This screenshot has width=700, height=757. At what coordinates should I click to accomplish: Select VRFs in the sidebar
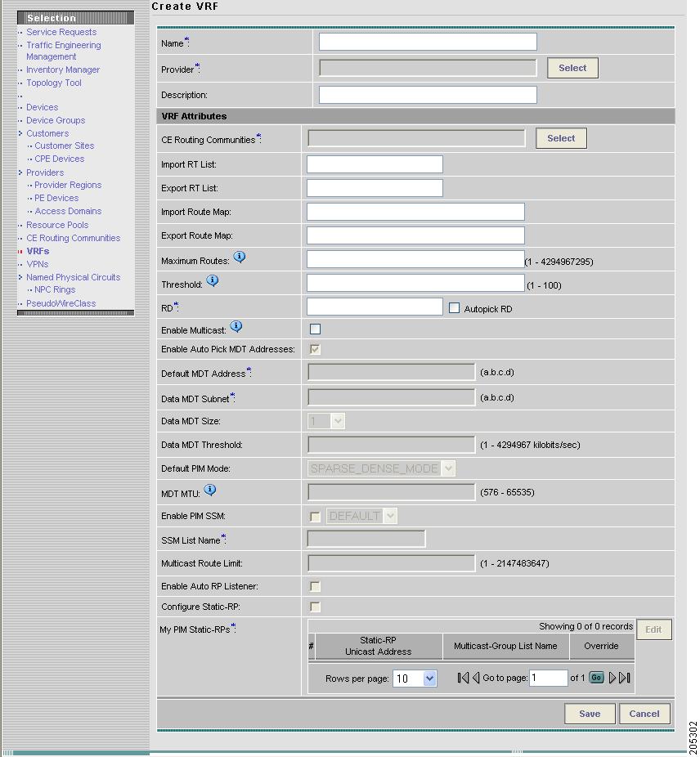[38, 251]
